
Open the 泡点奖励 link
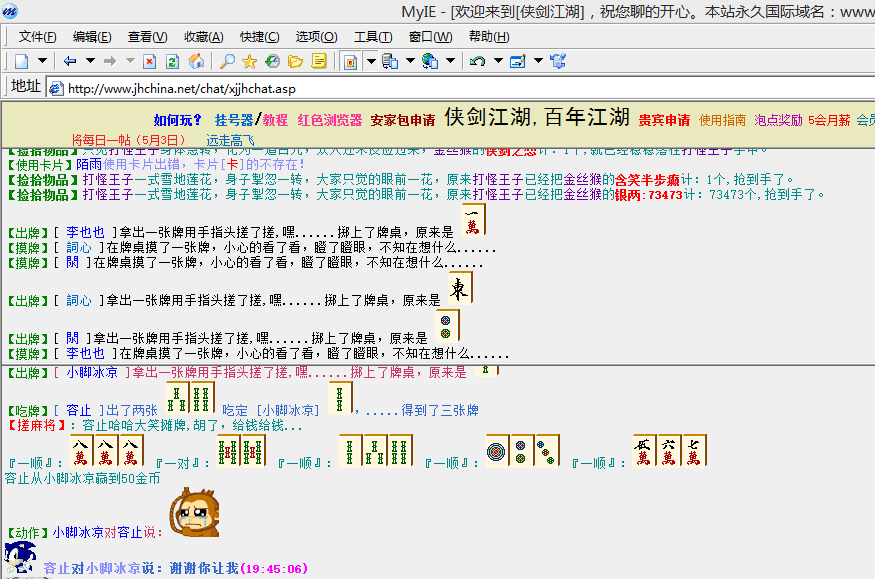778,120
